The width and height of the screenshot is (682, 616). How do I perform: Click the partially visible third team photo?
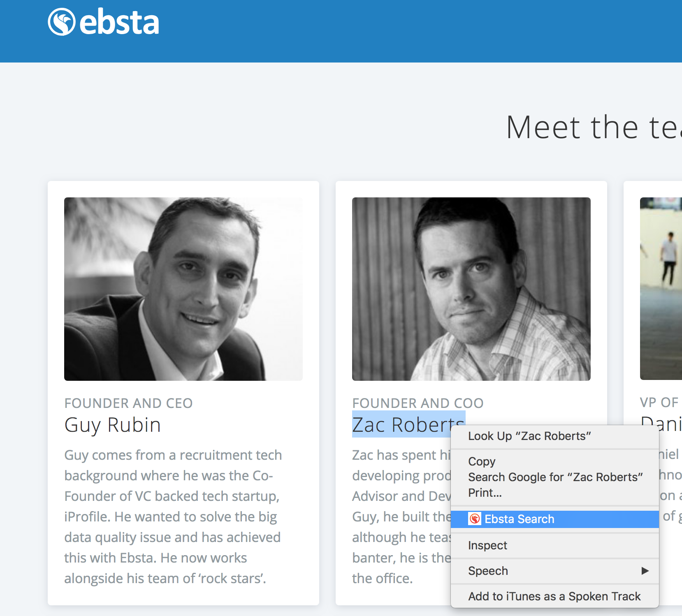pos(661,289)
